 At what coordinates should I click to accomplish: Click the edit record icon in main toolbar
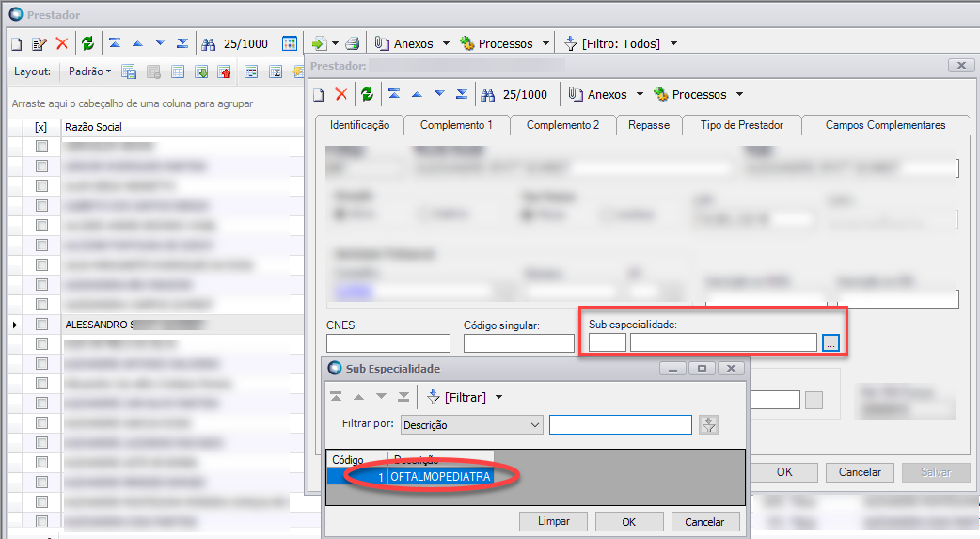coord(40,44)
